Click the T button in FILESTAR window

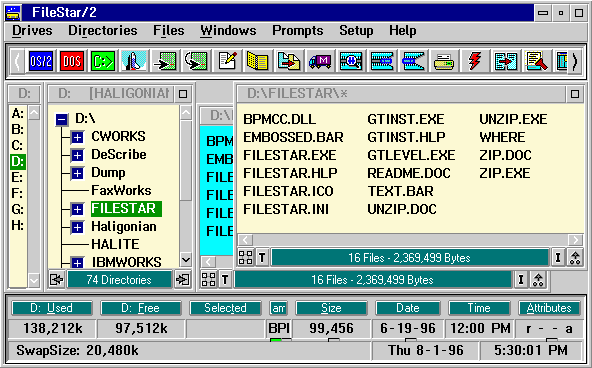(262, 258)
